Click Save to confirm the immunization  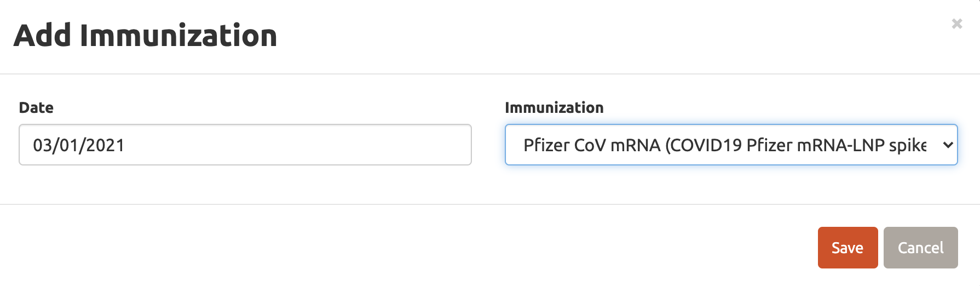click(x=847, y=248)
